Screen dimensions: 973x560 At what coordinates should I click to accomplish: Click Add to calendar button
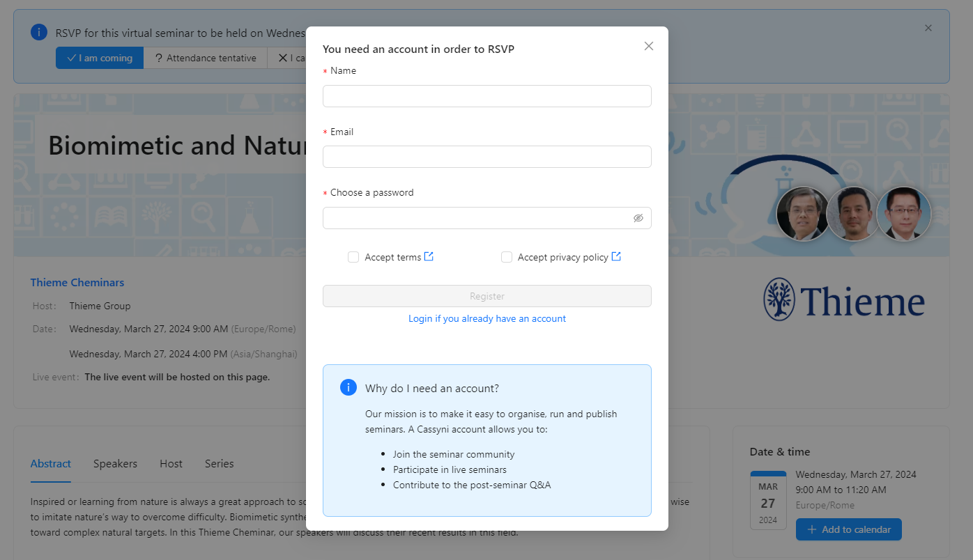pos(848,529)
